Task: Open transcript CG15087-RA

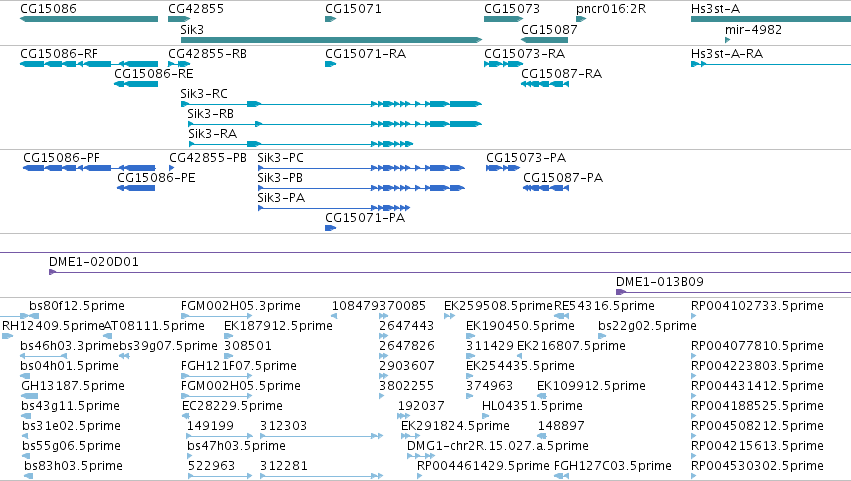Action: (x=561, y=74)
